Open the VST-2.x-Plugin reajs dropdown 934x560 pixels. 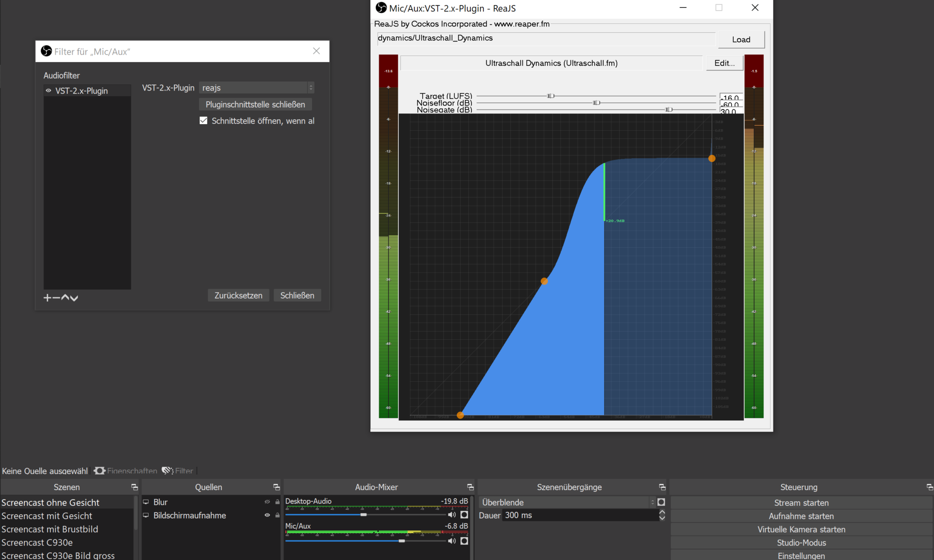point(256,88)
